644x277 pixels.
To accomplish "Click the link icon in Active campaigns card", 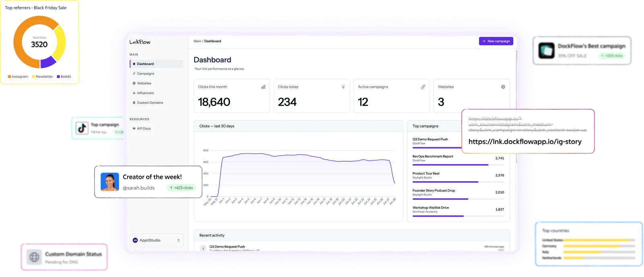I will (423, 87).
